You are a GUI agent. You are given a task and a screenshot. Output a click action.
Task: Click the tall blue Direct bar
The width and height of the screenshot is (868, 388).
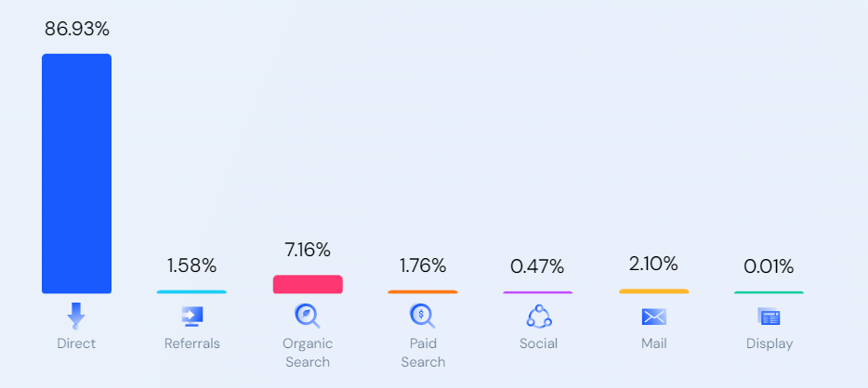click(x=76, y=174)
